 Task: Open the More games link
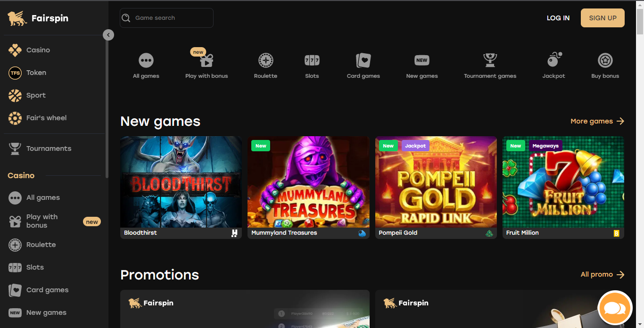597,121
